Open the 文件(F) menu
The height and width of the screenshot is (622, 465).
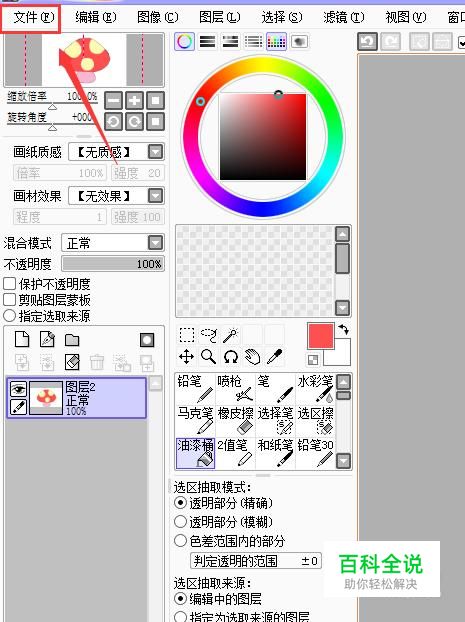tap(33, 17)
